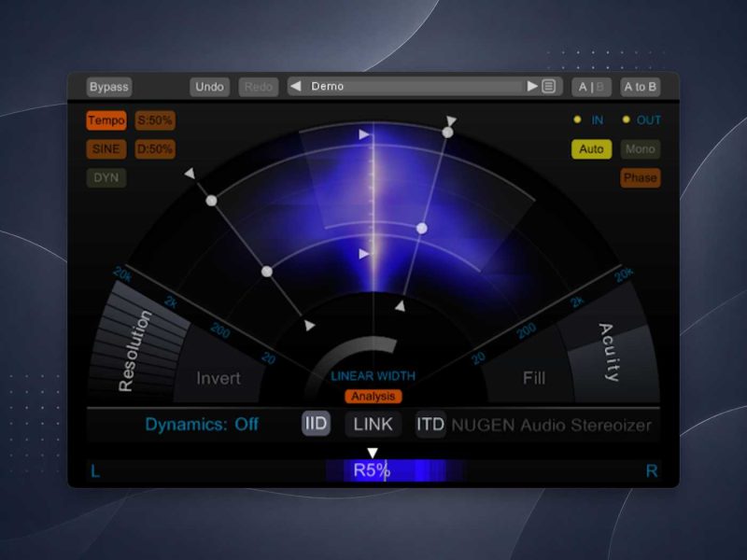Click the Resolution segmented slider
Screen dimensions: 747x560
click(134, 347)
